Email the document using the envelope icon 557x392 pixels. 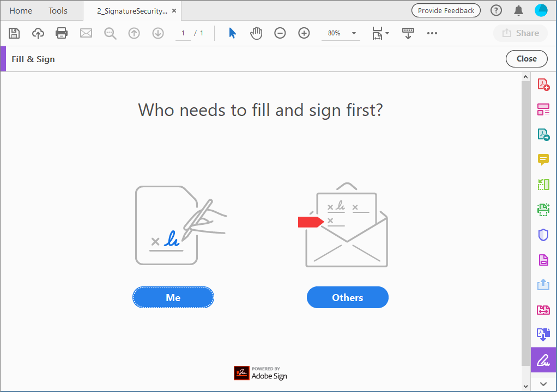click(x=86, y=33)
